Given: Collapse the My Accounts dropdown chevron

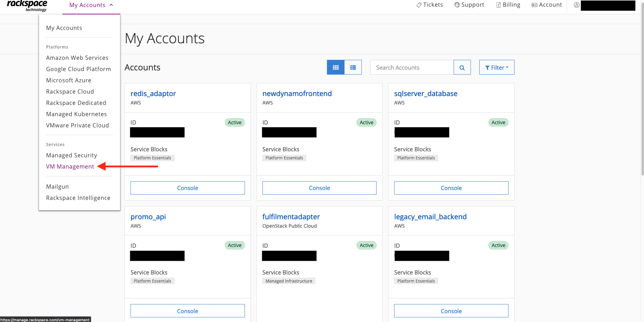Looking at the screenshot, I should click(111, 5).
